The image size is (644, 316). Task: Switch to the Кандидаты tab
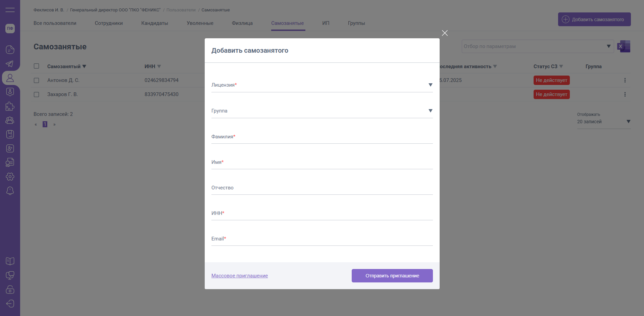(155, 23)
